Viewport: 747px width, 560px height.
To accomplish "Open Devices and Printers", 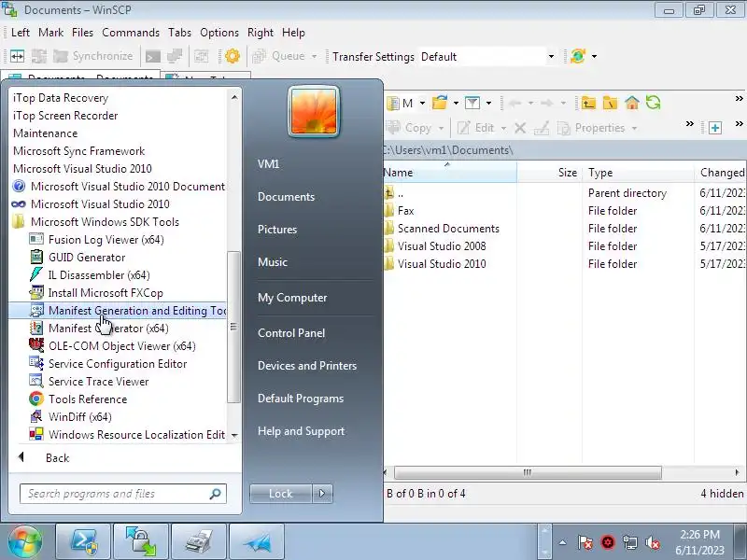I will [x=307, y=366].
